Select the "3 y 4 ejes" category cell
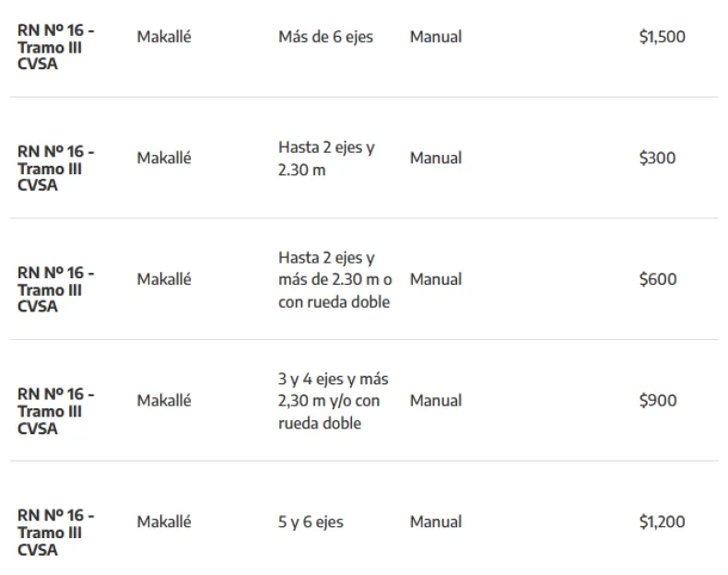The image size is (728, 575). coord(333,401)
